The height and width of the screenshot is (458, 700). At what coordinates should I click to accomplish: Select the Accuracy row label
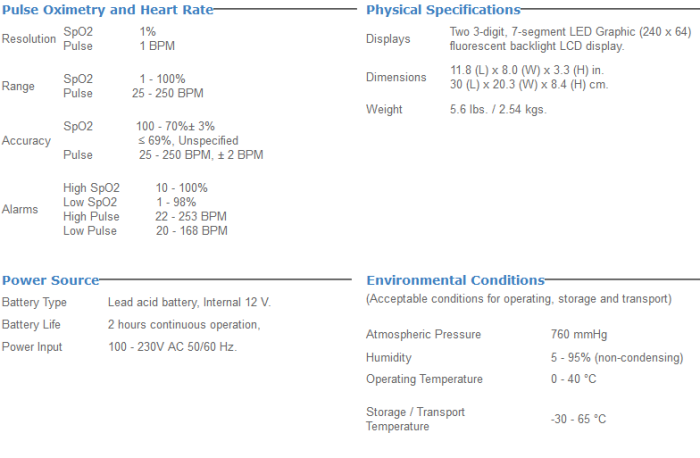26,141
